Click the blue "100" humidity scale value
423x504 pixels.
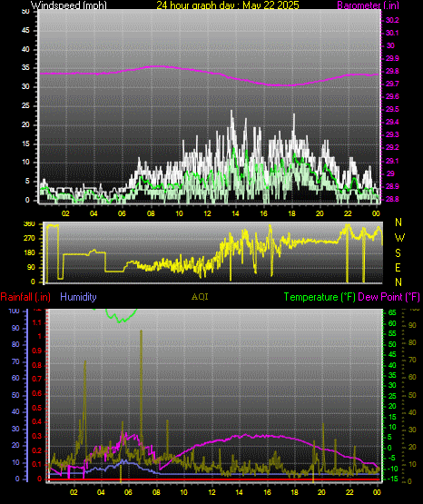coord(15,311)
